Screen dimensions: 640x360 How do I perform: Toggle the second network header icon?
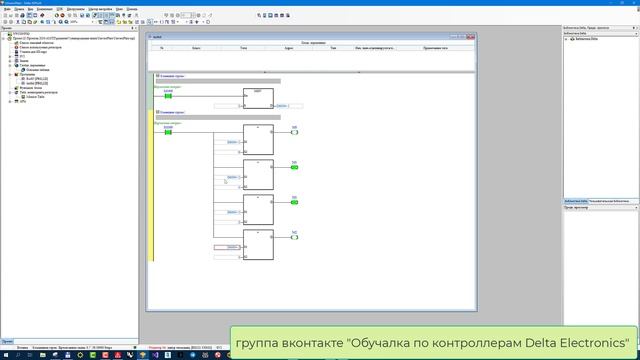point(158,112)
